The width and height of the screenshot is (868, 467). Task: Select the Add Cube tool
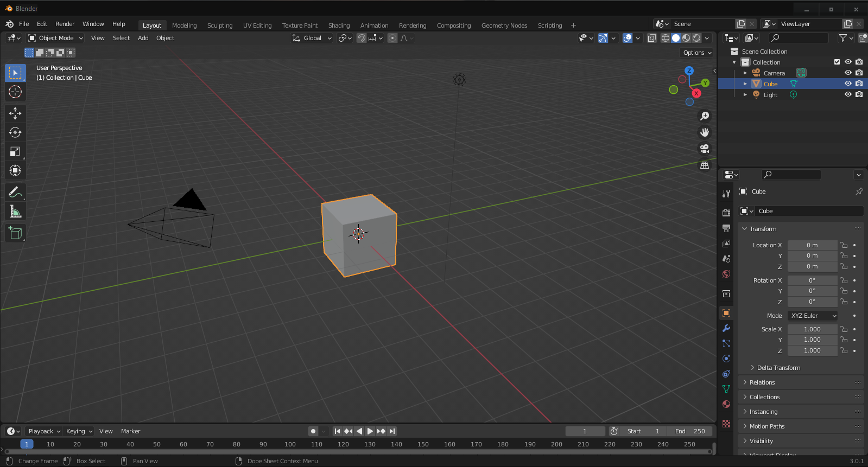pyautogui.click(x=15, y=233)
